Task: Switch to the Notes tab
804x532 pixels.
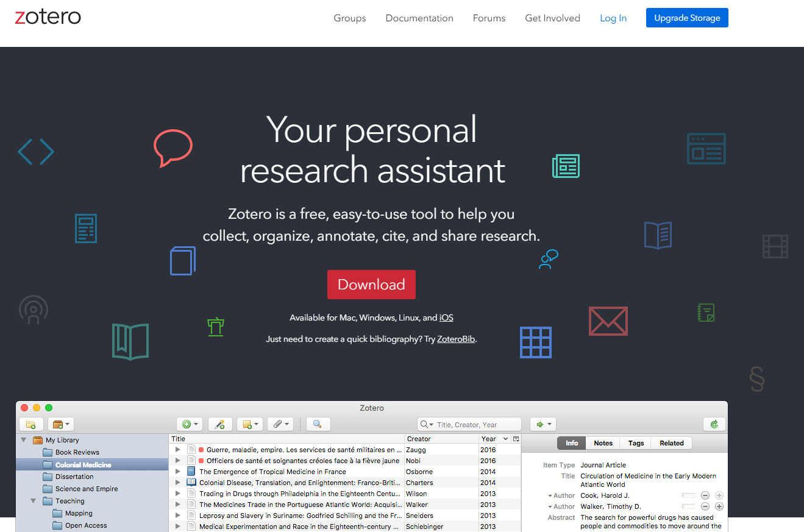Action: [603, 443]
